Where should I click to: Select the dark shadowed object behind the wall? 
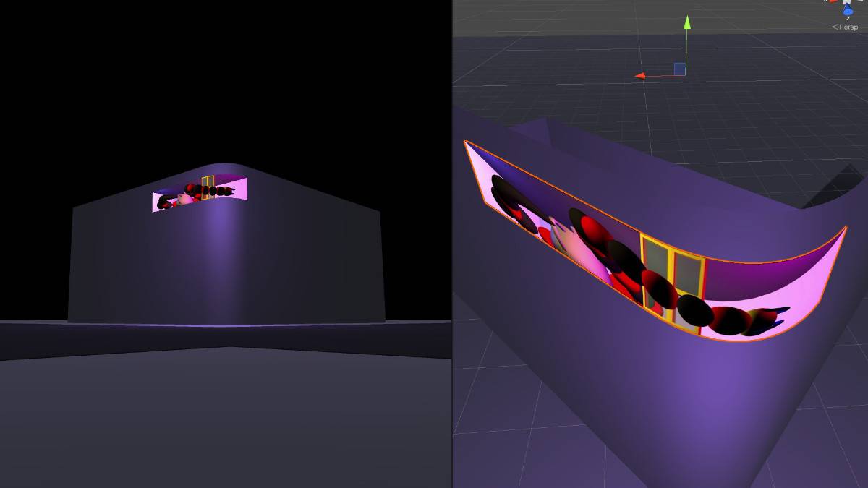839,189
